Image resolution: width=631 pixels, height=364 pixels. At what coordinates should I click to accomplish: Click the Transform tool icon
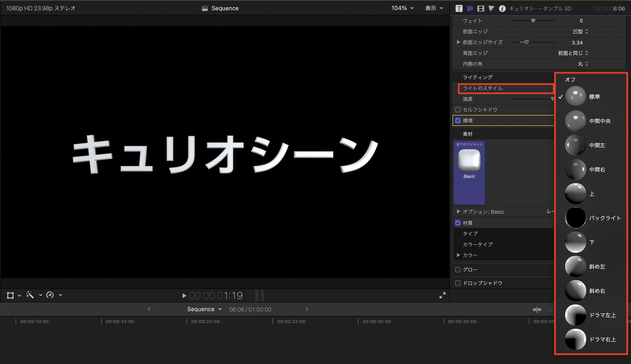(10, 295)
